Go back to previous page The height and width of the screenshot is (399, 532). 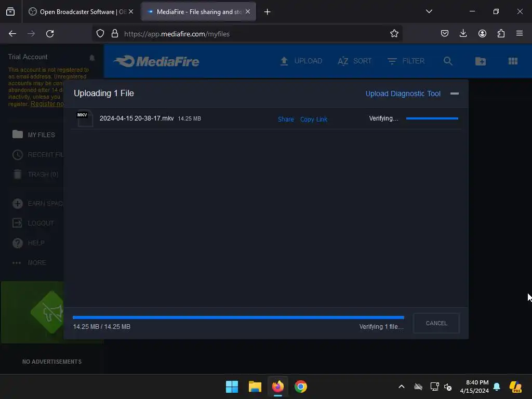click(x=12, y=34)
